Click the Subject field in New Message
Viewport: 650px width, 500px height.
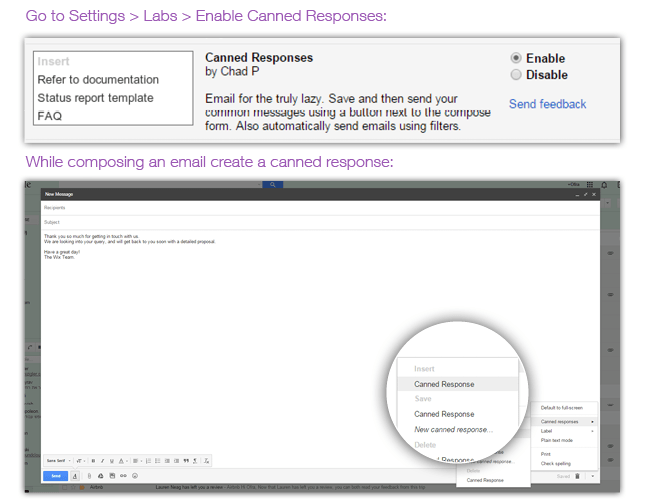(x=320, y=222)
